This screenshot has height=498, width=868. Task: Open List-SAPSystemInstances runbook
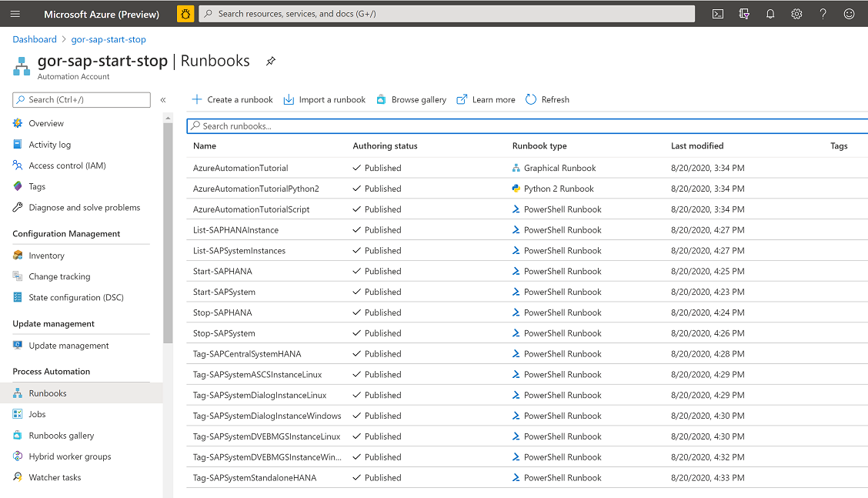click(x=239, y=251)
